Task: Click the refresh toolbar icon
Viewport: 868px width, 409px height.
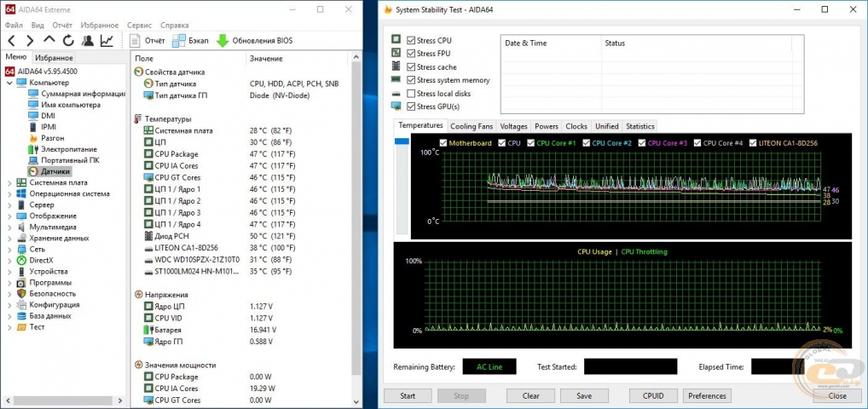Action: [x=68, y=40]
